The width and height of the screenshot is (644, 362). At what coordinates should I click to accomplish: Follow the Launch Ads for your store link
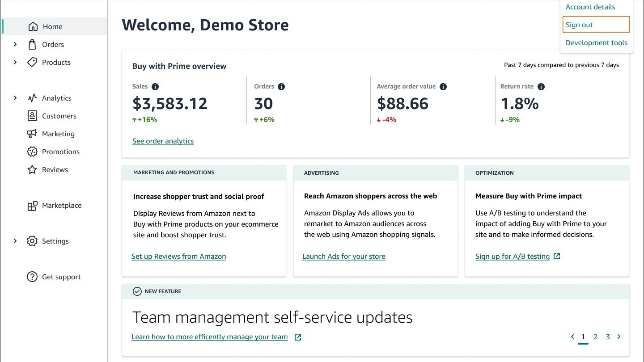click(344, 256)
